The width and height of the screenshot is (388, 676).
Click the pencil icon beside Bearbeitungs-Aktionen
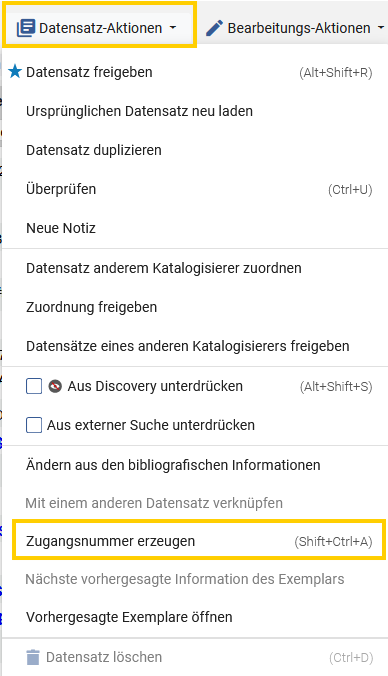(214, 28)
